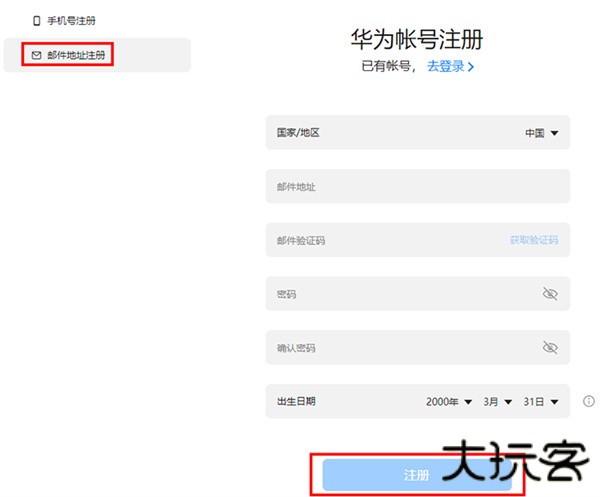Expand the 31日 day dropdown
This screenshot has height=497, width=600.
click(540, 401)
